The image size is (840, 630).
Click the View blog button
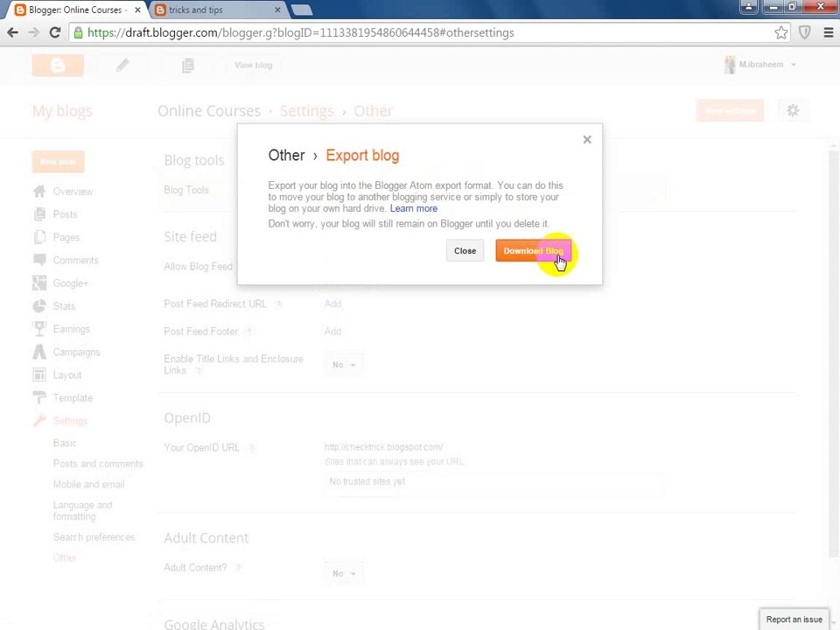click(254, 66)
